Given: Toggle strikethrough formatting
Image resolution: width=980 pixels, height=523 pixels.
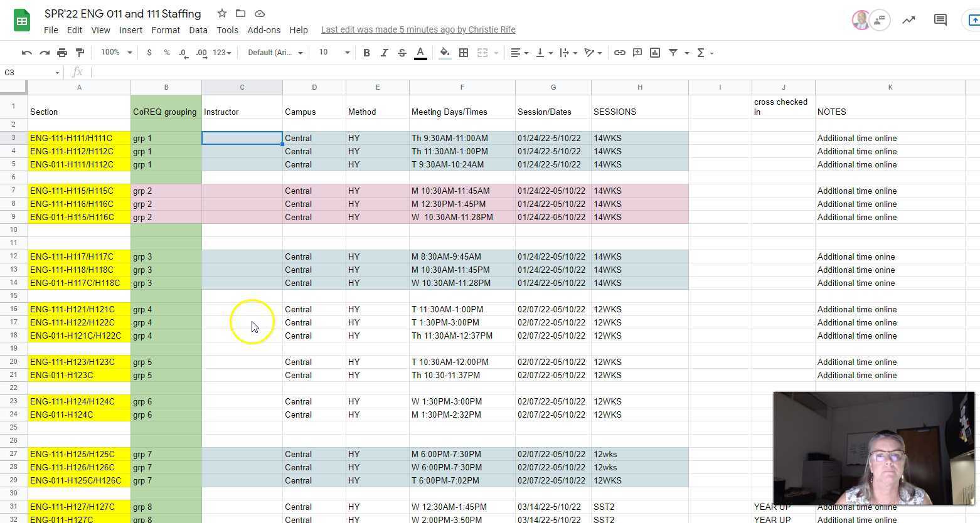Looking at the screenshot, I should click(402, 52).
